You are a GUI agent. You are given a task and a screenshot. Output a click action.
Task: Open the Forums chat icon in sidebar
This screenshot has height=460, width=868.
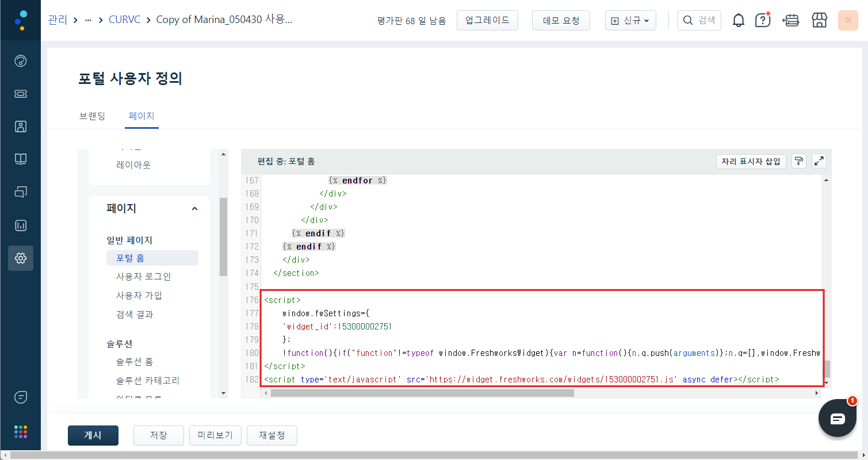[x=20, y=192]
